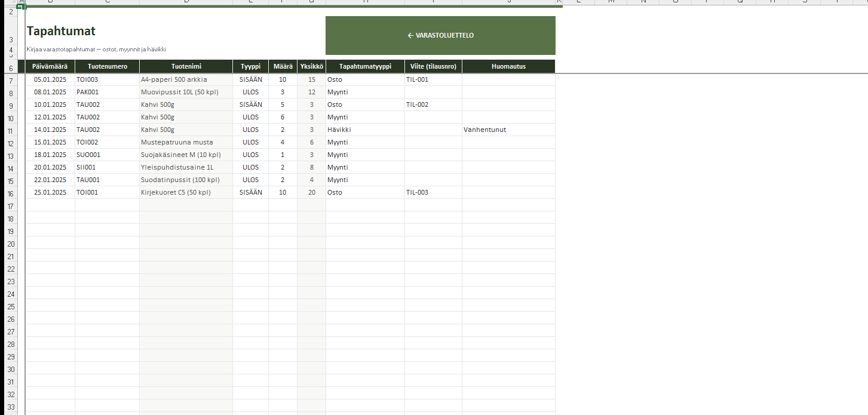868x415 pixels.
Task: Select the Kirjekuoret C5 (50 kpl) cell
Action: tap(186, 192)
